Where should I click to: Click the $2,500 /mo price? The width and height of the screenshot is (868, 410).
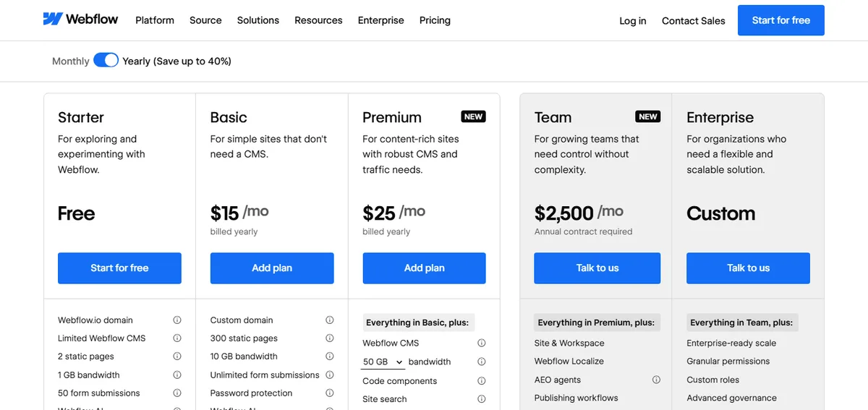pyautogui.click(x=579, y=213)
